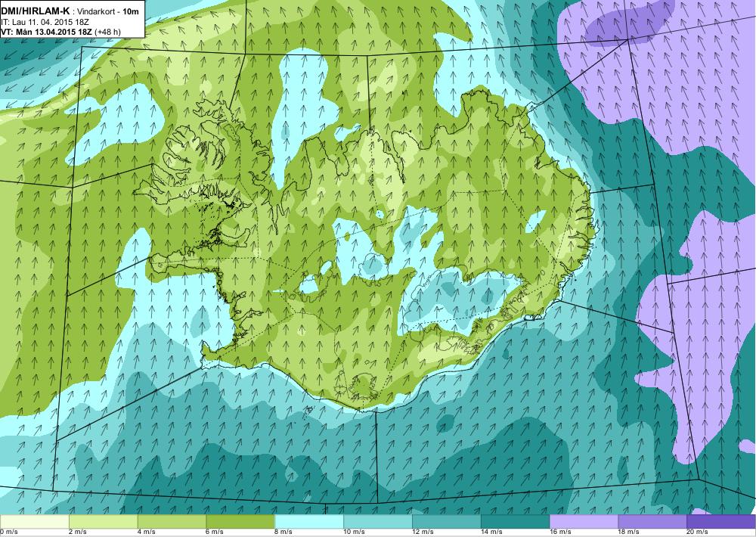The image size is (756, 537).
Task: Click the '12 m/s' legend label
Action: click(423, 532)
